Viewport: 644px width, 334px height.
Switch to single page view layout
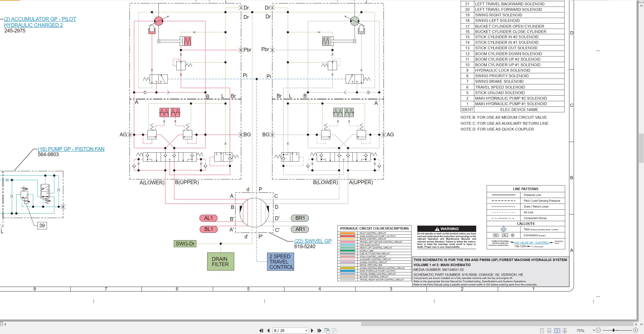click(x=542, y=330)
